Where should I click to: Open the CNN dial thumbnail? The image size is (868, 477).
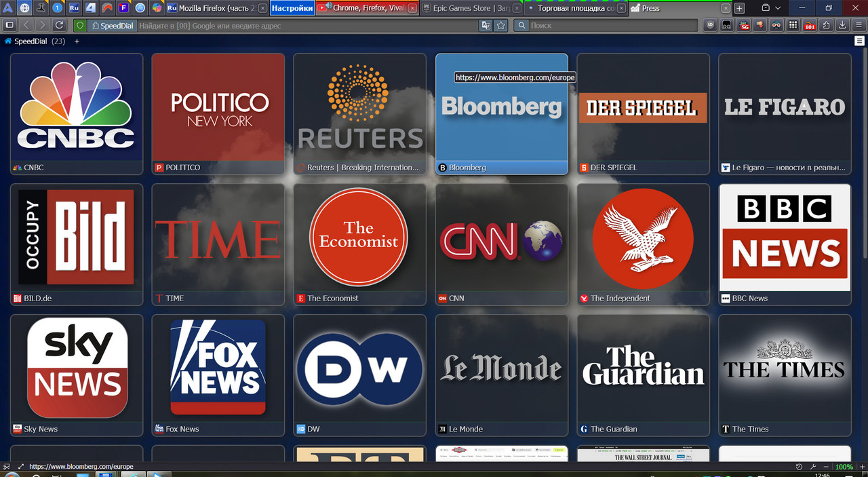coord(502,244)
